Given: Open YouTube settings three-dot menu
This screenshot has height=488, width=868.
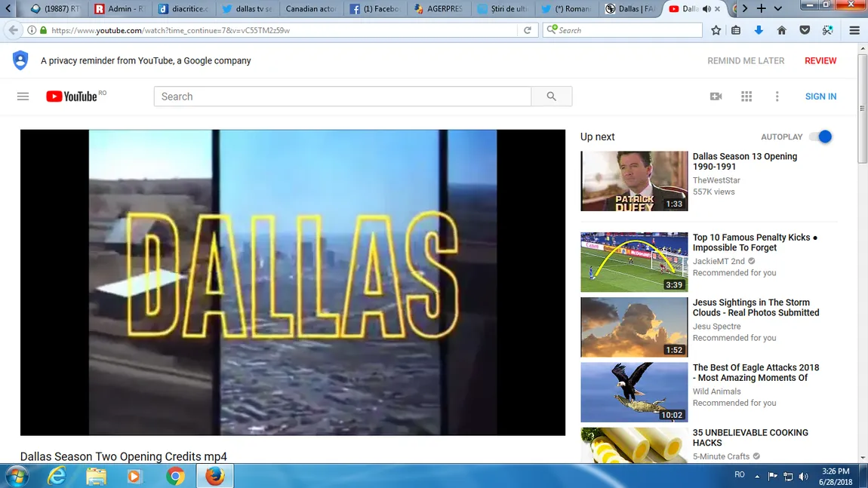Looking at the screenshot, I should (777, 97).
